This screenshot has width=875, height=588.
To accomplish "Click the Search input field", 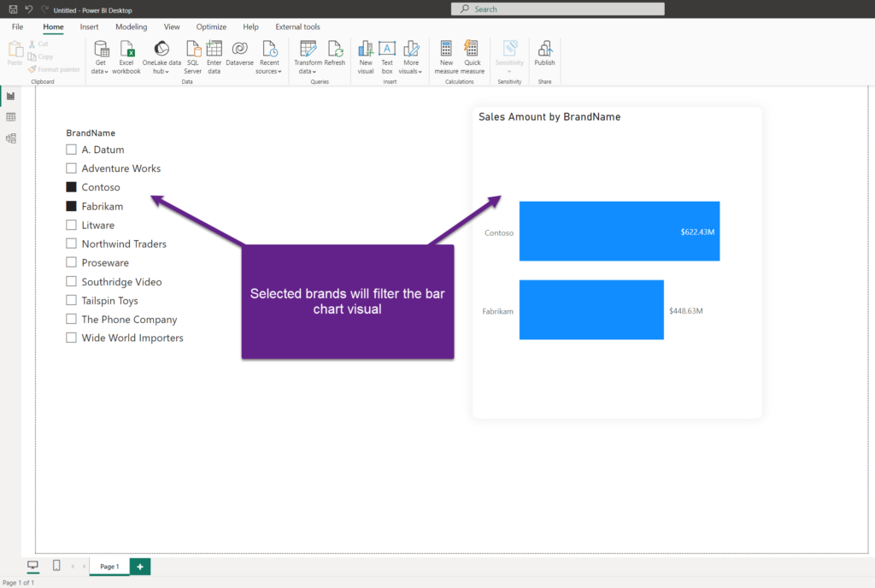I will (x=557, y=9).
